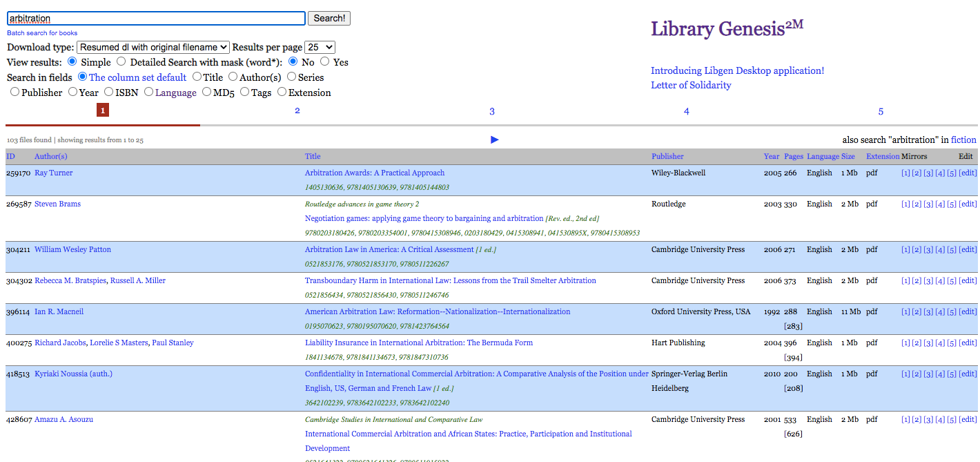Viewport: 980px width, 462px height.
Task: Sort by the Publisher column header
Action: [667, 156]
